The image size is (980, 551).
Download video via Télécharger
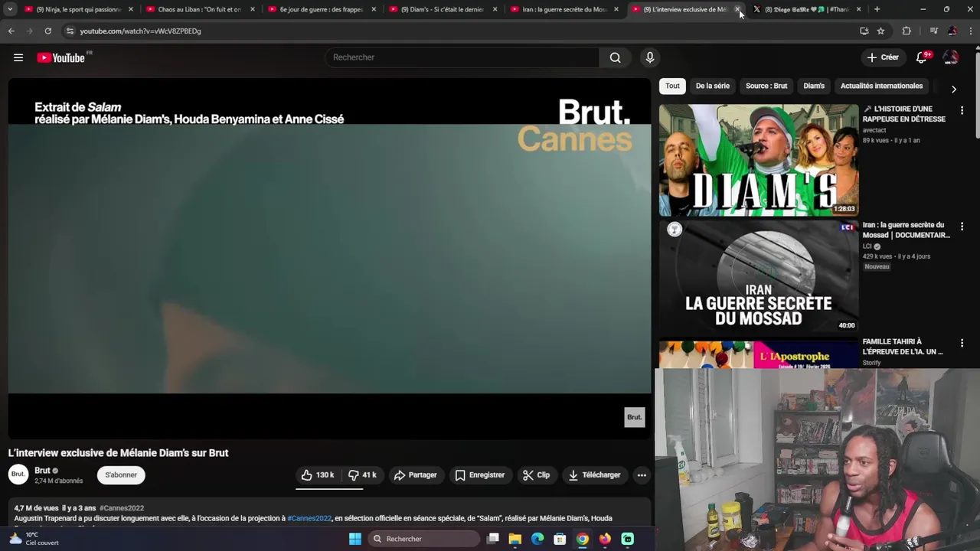[x=595, y=475]
